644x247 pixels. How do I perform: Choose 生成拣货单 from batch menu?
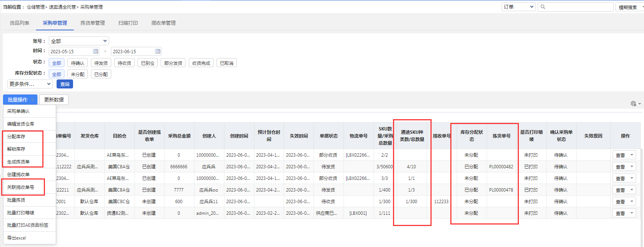point(30,162)
